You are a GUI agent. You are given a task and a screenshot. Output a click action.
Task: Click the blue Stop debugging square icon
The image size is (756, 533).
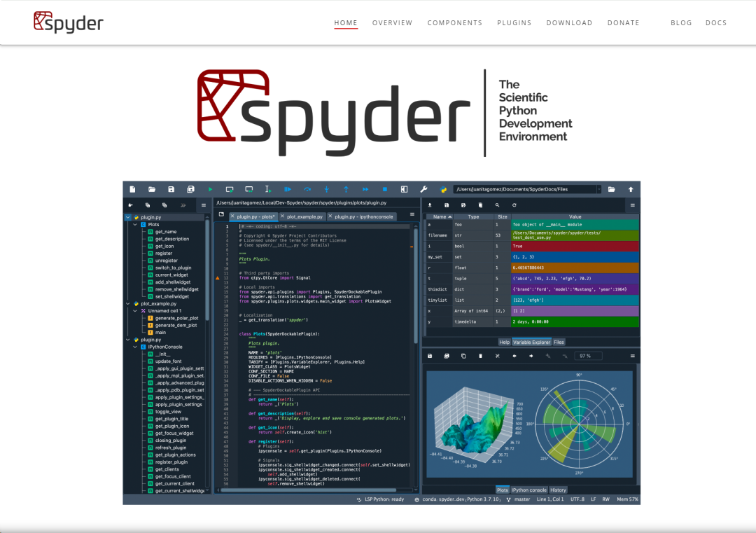click(385, 190)
